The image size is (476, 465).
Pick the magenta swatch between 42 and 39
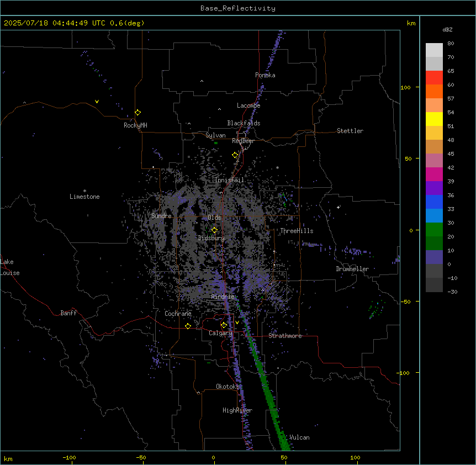coord(434,174)
